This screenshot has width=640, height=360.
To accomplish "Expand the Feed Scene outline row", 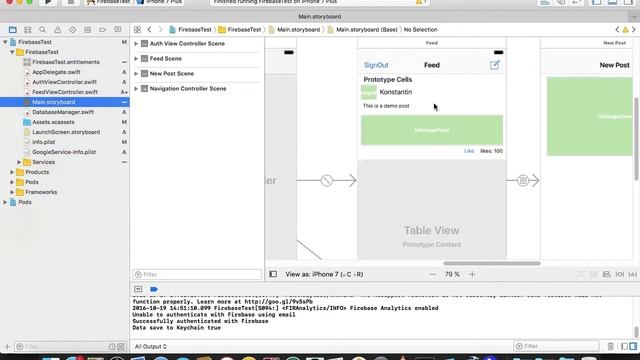I will (x=136, y=59).
